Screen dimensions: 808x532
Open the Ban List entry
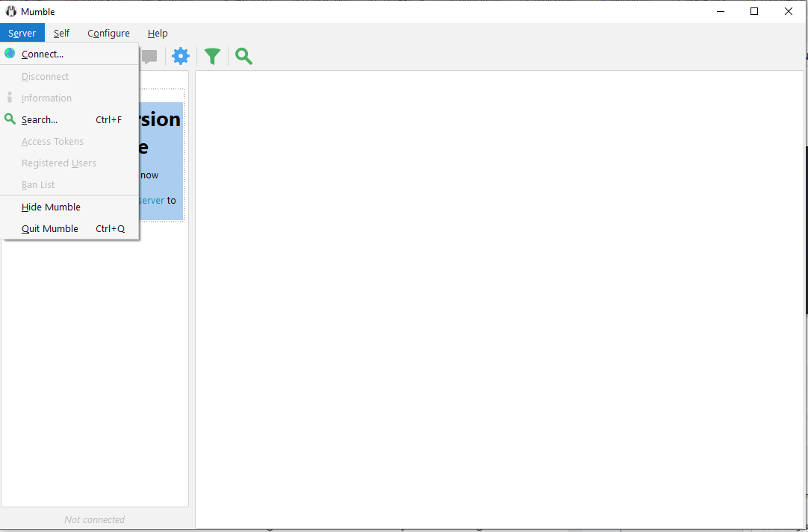point(38,184)
